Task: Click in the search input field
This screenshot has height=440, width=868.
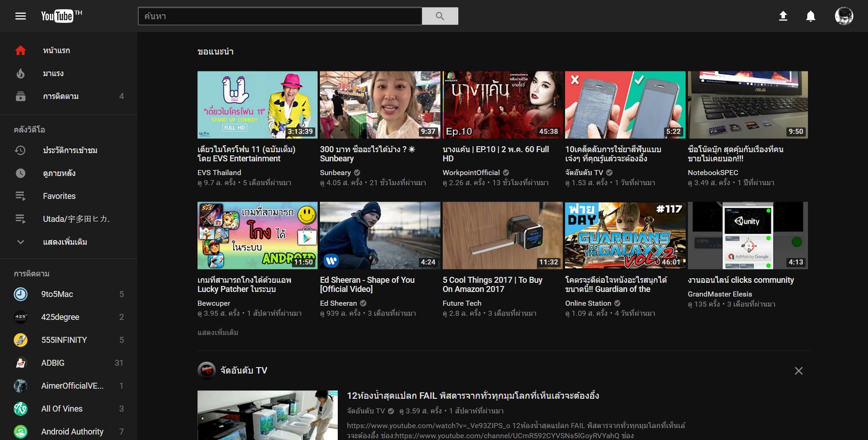Action: click(280, 16)
